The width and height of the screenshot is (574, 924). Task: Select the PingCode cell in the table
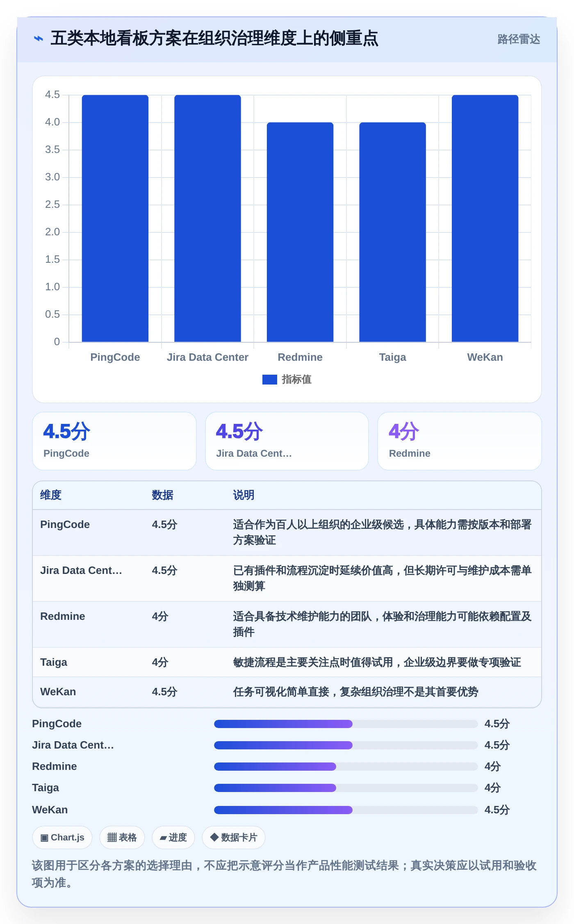pos(65,525)
